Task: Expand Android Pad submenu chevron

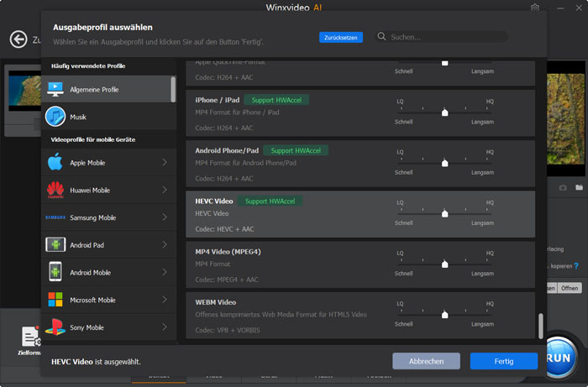Action: (x=165, y=244)
